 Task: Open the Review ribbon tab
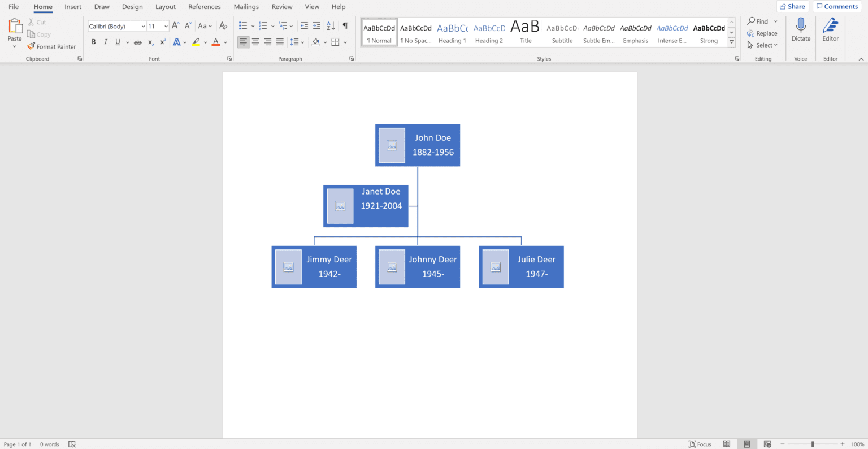pyautogui.click(x=282, y=7)
